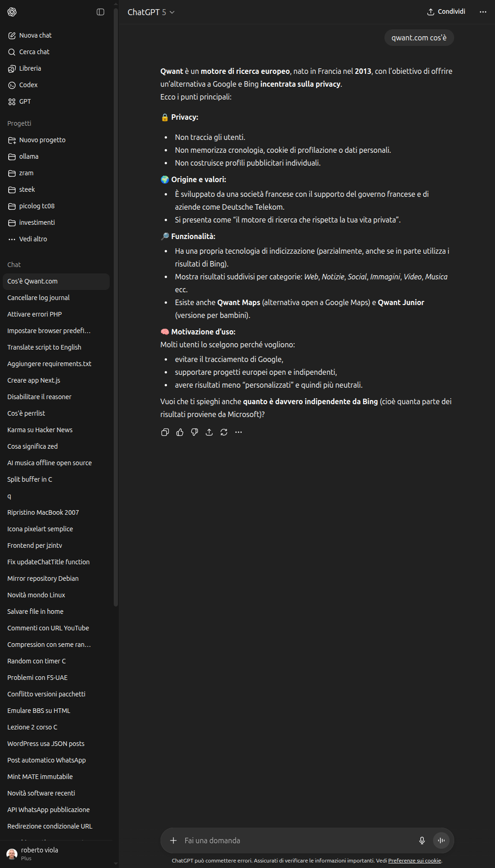The image size is (495, 868).
Task: Open the three-dot conversation options menu
Action: click(483, 12)
